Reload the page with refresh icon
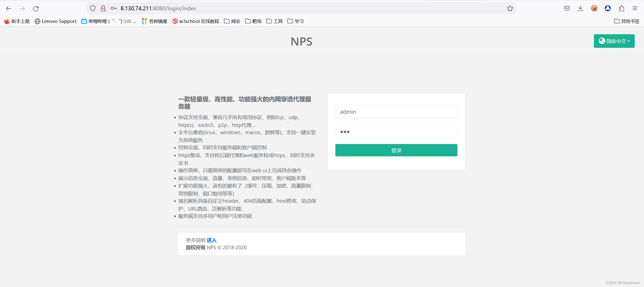This screenshot has width=644, height=287. pos(36,9)
